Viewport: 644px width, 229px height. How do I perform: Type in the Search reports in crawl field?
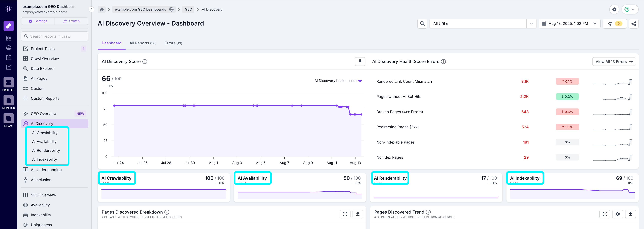[x=55, y=36]
